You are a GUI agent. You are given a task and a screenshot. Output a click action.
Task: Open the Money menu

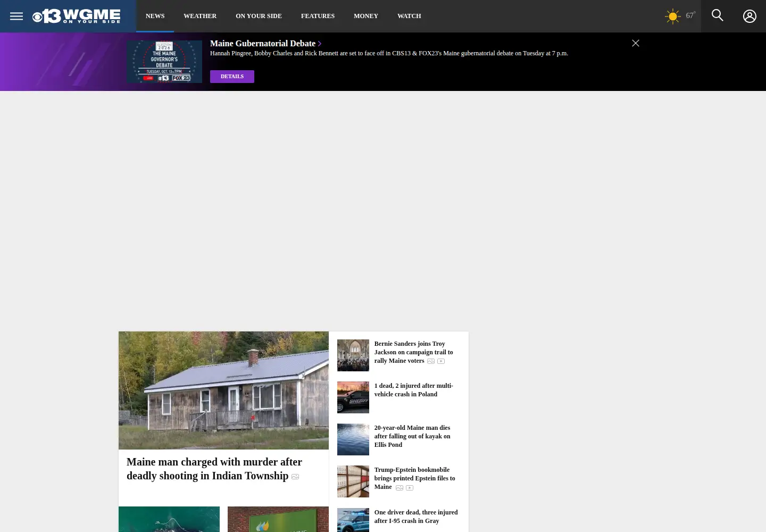point(366,16)
